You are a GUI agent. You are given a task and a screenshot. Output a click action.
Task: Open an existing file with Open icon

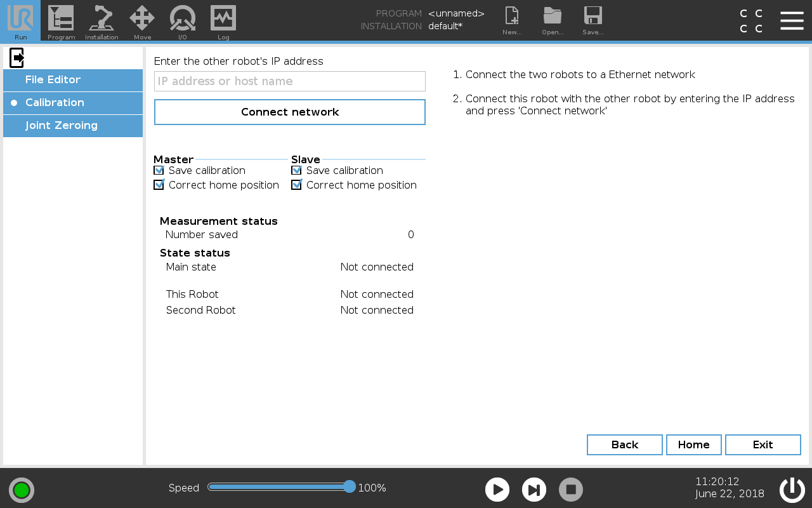coord(552,20)
